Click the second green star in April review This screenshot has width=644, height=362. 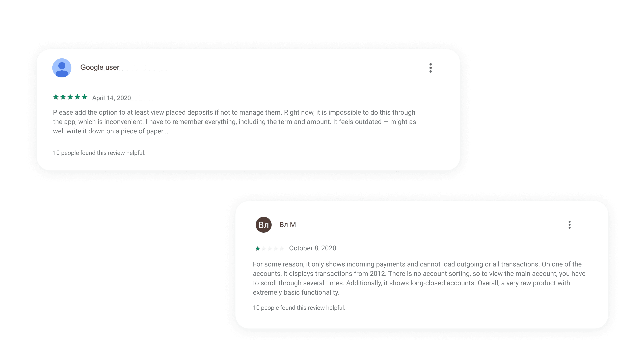click(x=63, y=97)
